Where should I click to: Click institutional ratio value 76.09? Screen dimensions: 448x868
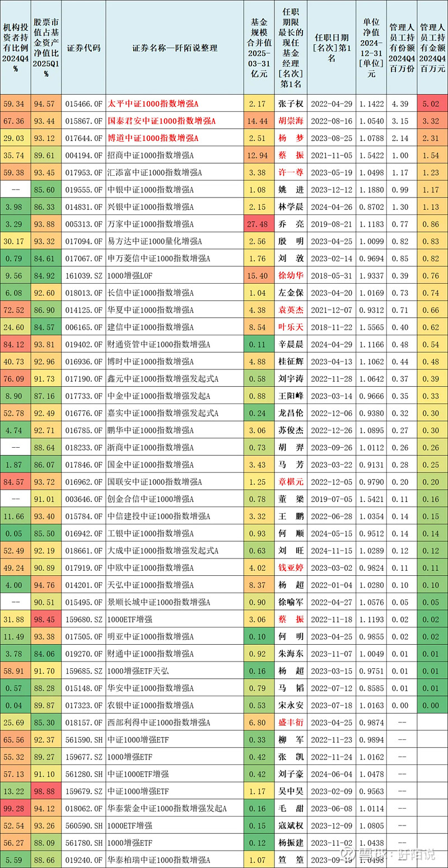tap(14, 379)
